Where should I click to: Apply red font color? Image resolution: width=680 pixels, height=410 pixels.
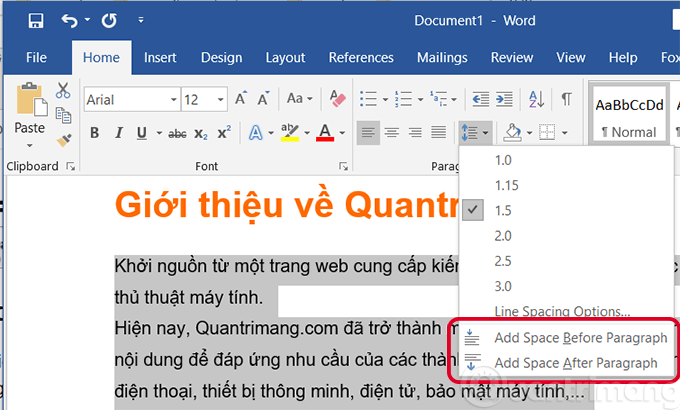click(x=325, y=132)
